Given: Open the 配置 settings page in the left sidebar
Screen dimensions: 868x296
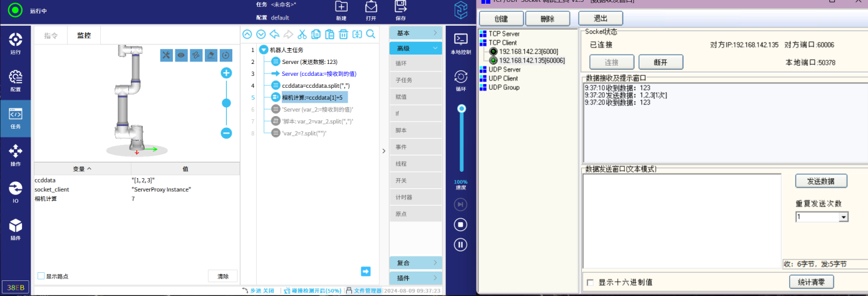Looking at the screenshot, I should [16, 81].
